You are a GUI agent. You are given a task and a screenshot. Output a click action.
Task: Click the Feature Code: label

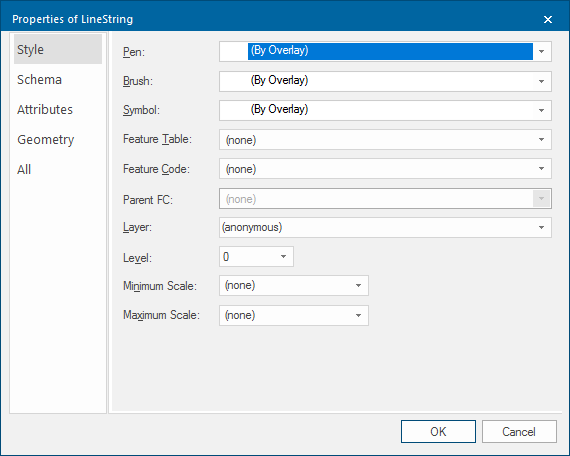click(156, 169)
